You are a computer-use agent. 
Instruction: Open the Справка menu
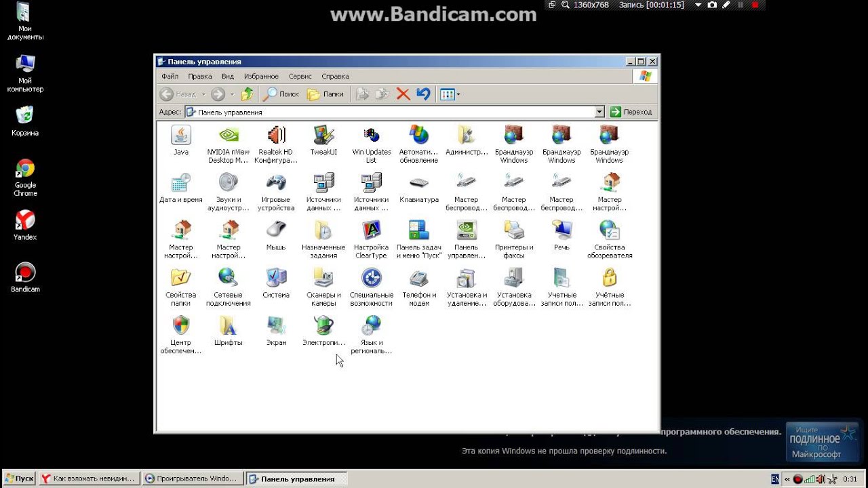tap(335, 77)
